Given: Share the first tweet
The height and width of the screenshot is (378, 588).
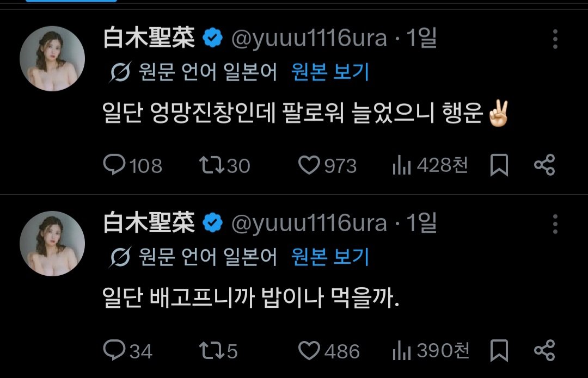Looking at the screenshot, I should pyautogui.click(x=544, y=165).
